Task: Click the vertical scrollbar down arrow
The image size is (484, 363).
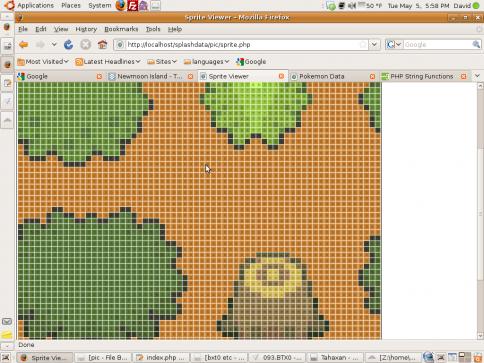Action: (480, 336)
